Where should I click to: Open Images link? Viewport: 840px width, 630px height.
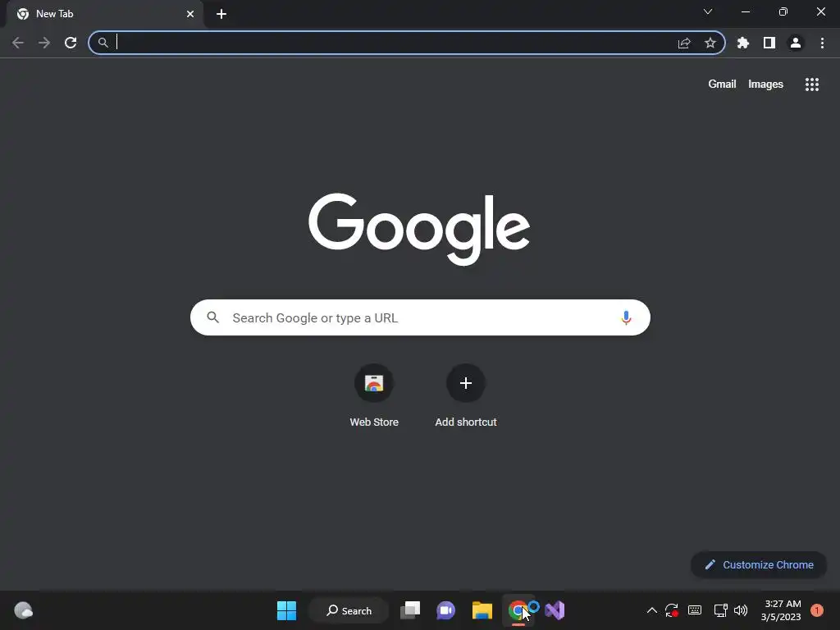[765, 84]
